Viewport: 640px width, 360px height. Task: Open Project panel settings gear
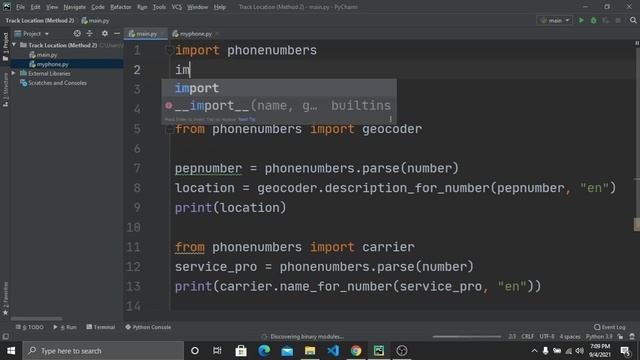click(x=104, y=33)
